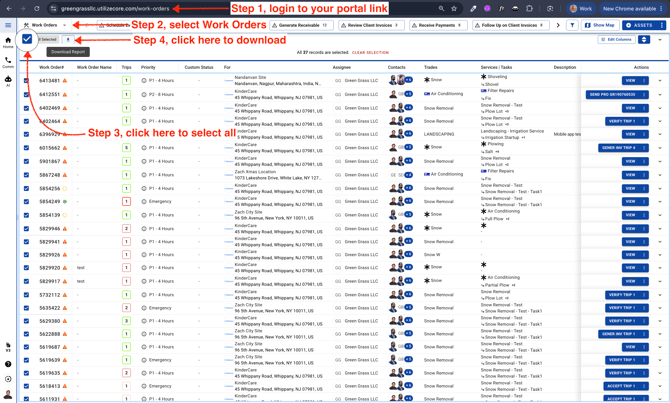Image resolution: width=670 pixels, height=403 pixels.
Task: Open kebab menu on VIEW button for 6413481
Action: pyautogui.click(x=644, y=80)
